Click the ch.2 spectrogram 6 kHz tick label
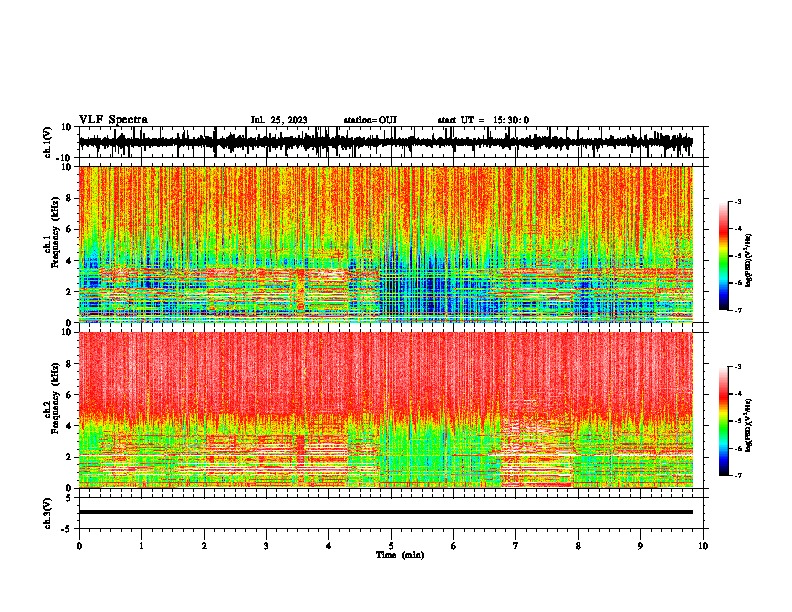 coord(69,395)
